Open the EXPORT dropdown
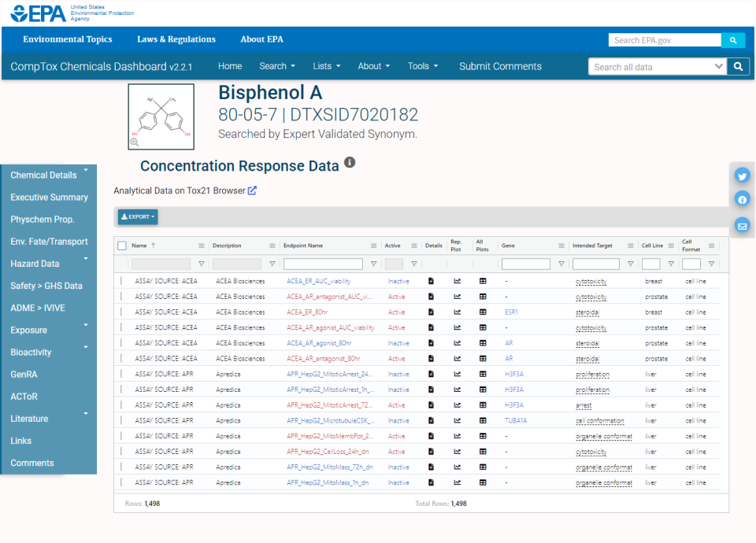The height and width of the screenshot is (543, 756). (x=137, y=216)
